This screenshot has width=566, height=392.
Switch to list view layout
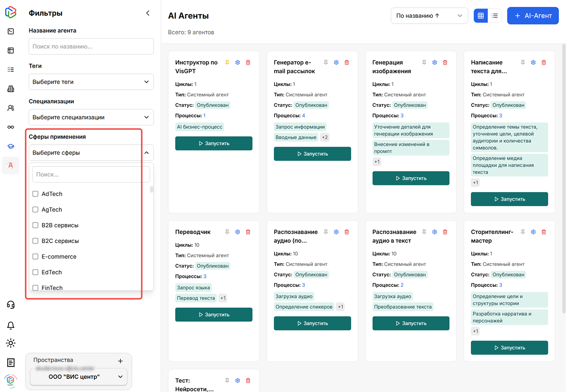[494, 16]
